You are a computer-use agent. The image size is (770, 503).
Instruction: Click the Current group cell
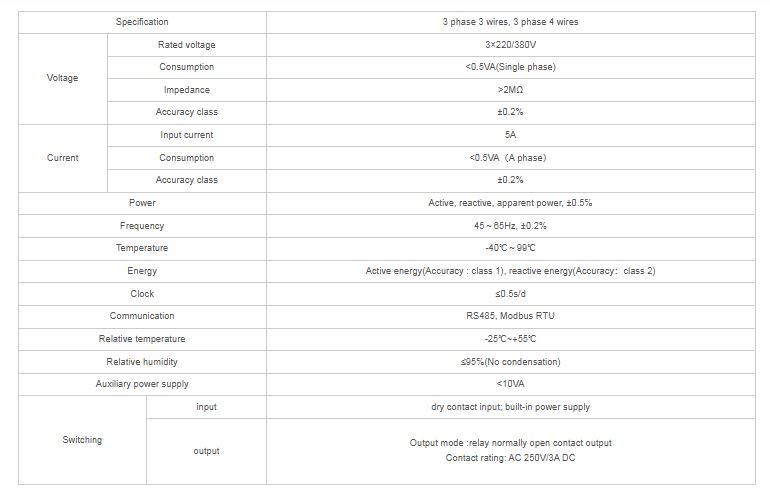[x=62, y=158]
